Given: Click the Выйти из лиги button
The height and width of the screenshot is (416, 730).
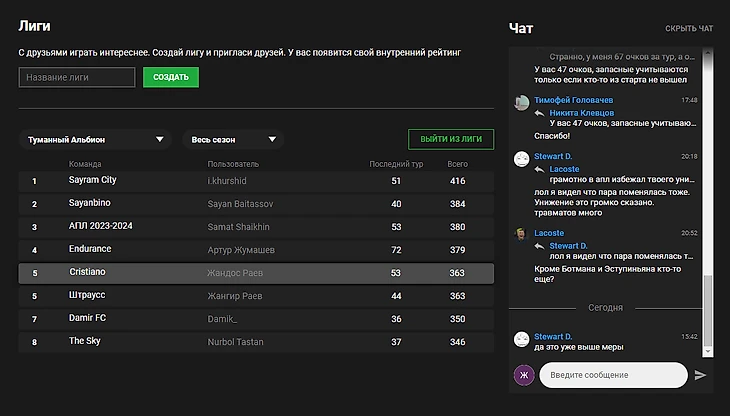Looking at the screenshot, I should pyautogui.click(x=451, y=140).
